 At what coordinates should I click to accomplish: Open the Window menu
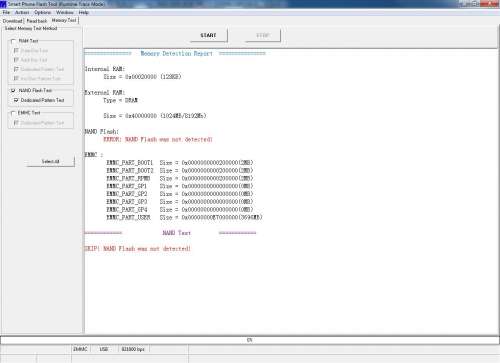pyautogui.click(x=65, y=13)
